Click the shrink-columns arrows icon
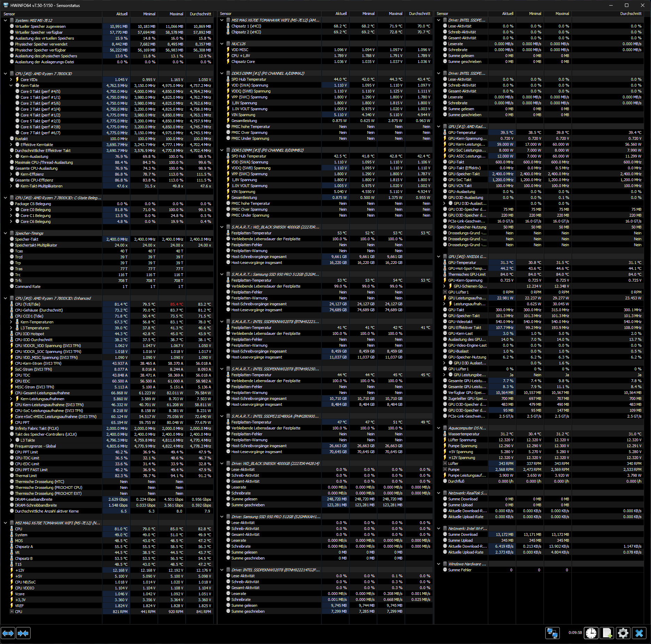This screenshot has height=644, width=651. [x=23, y=633]
